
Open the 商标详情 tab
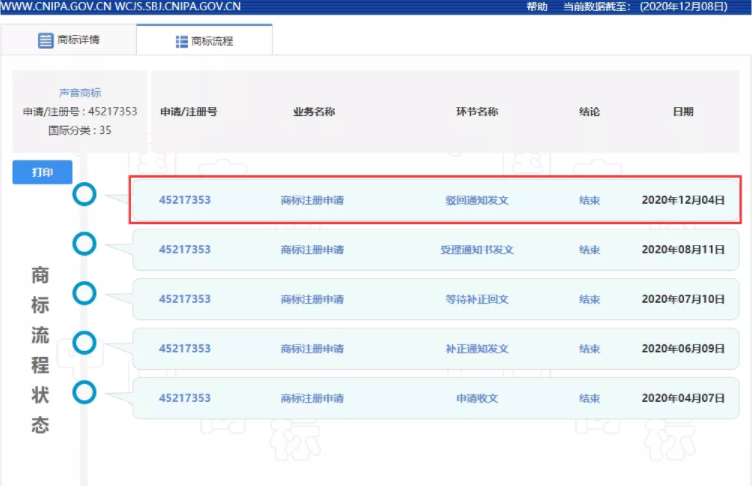tap(69, 40)
